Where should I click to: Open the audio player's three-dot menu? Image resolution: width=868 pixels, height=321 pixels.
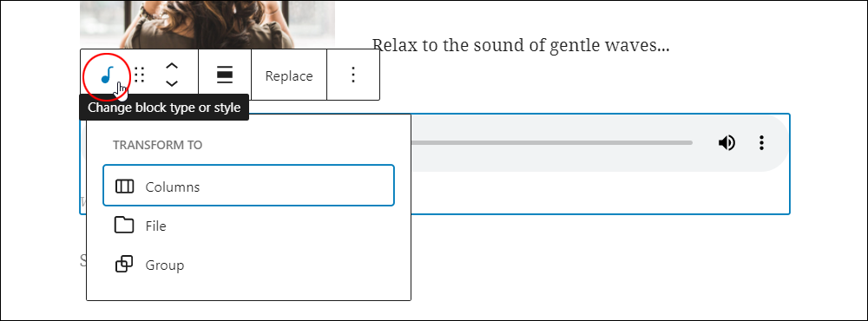[762, 143]
